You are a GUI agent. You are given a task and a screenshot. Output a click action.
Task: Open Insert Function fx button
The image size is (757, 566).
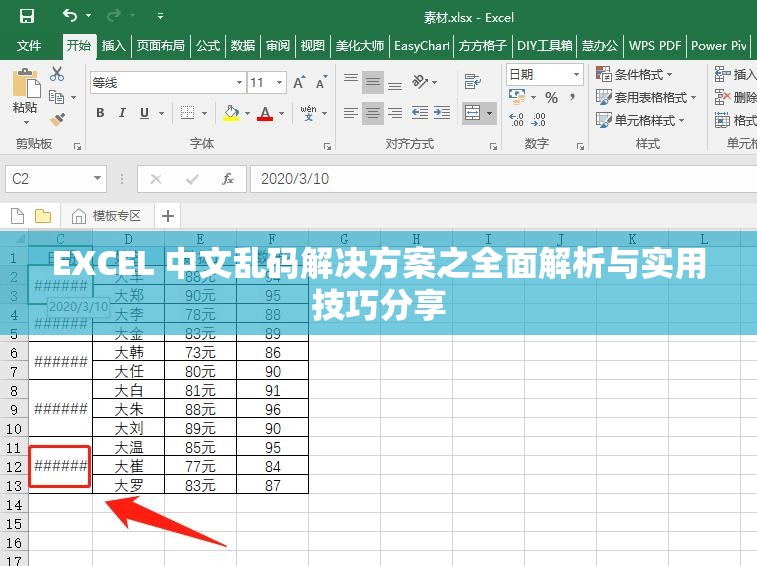click(x=227, y=179)
